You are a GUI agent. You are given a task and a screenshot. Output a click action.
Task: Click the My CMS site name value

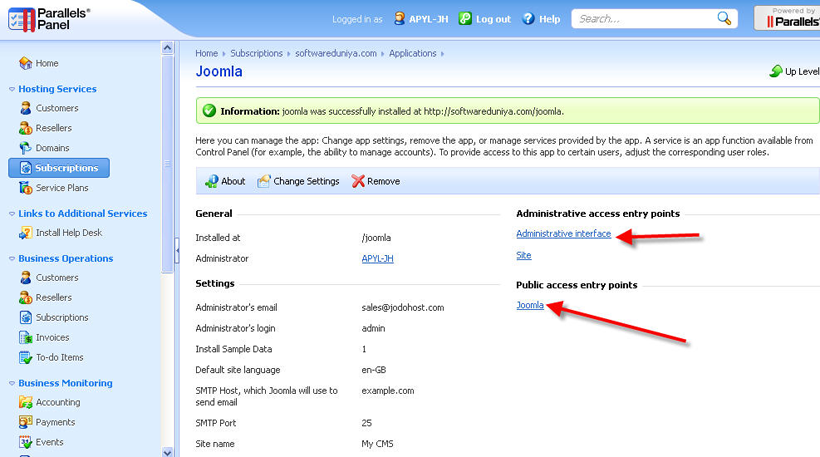pos(377,443)
